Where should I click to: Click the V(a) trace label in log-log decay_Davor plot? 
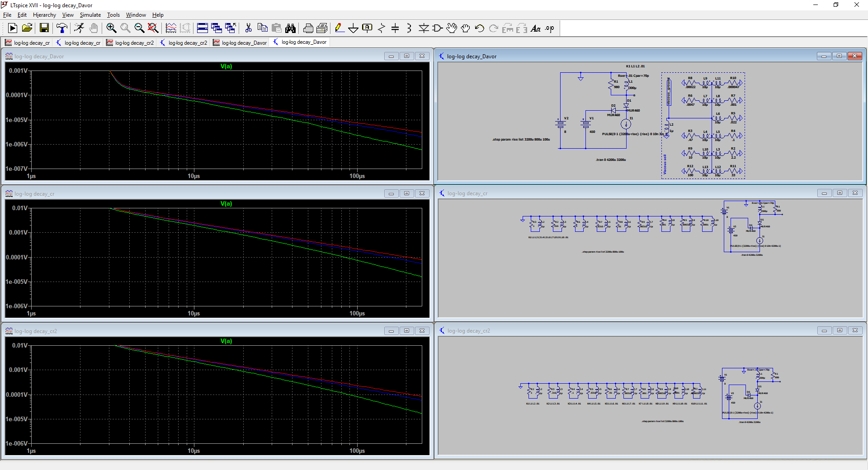[226, 66]
